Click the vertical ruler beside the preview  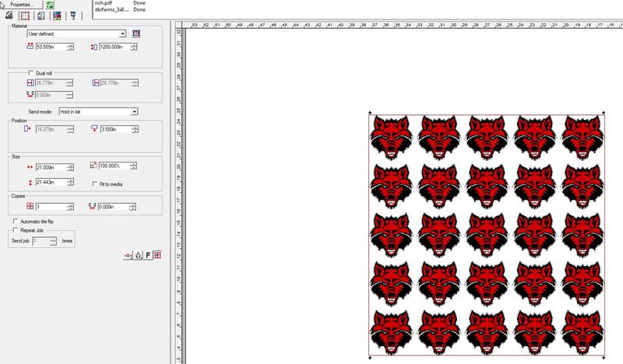point(179,196)
